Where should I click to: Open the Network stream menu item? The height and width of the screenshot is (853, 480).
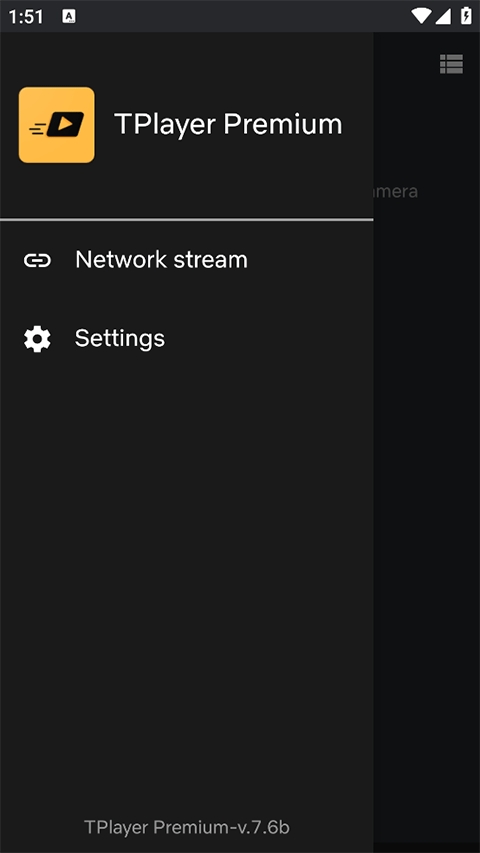point(187,260)
